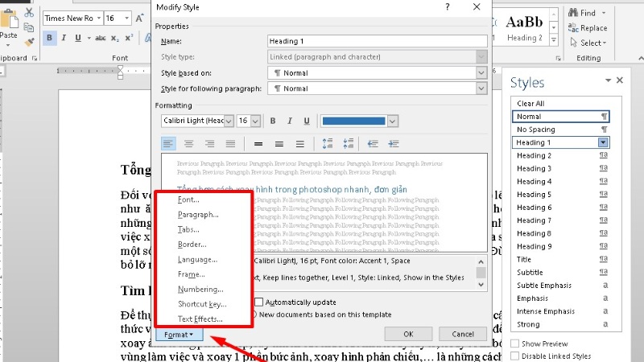Click the style Name input field
Image resolution: width=644 pixels, height=362 pixels.
(x=377, y=41)
